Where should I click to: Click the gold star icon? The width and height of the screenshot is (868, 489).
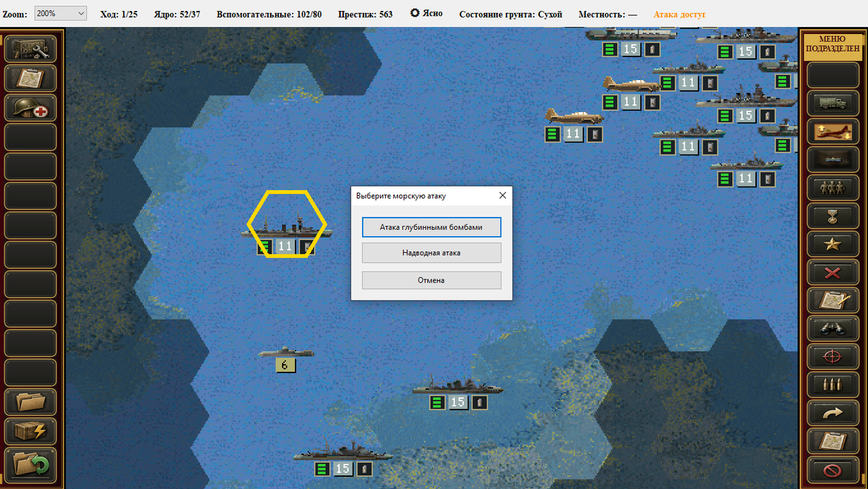tap(833, 244)
